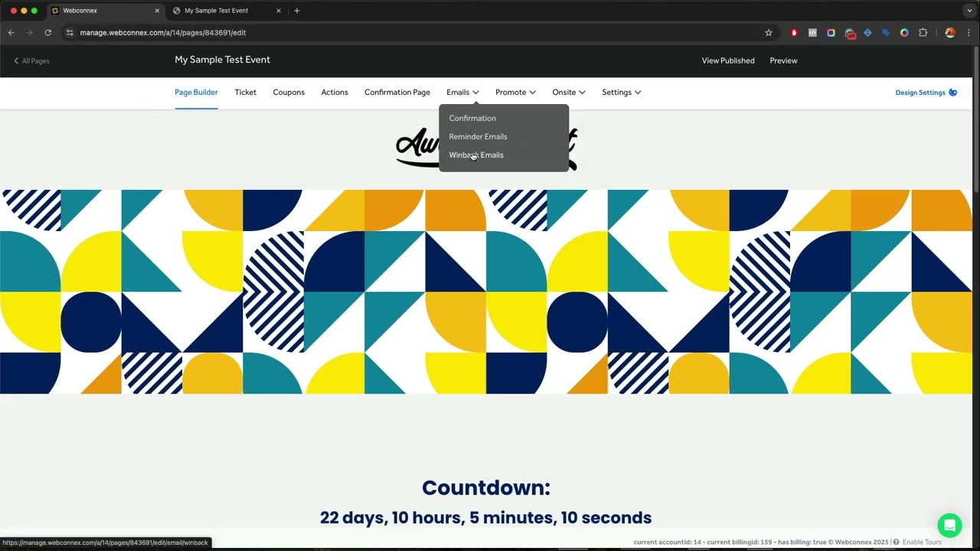The image size is (980, 551).
Task: Switch to Webconnex browser tab
Action: pos(106,11)
